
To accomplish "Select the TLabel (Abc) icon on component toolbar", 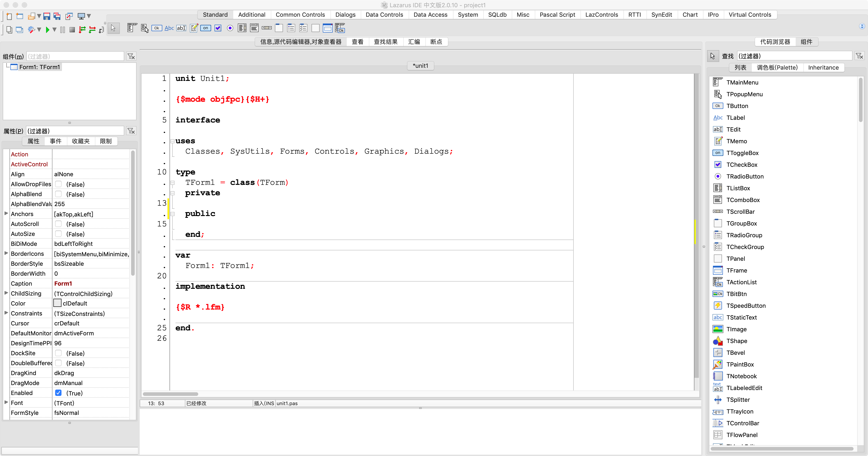I will (x=169, y=28).
